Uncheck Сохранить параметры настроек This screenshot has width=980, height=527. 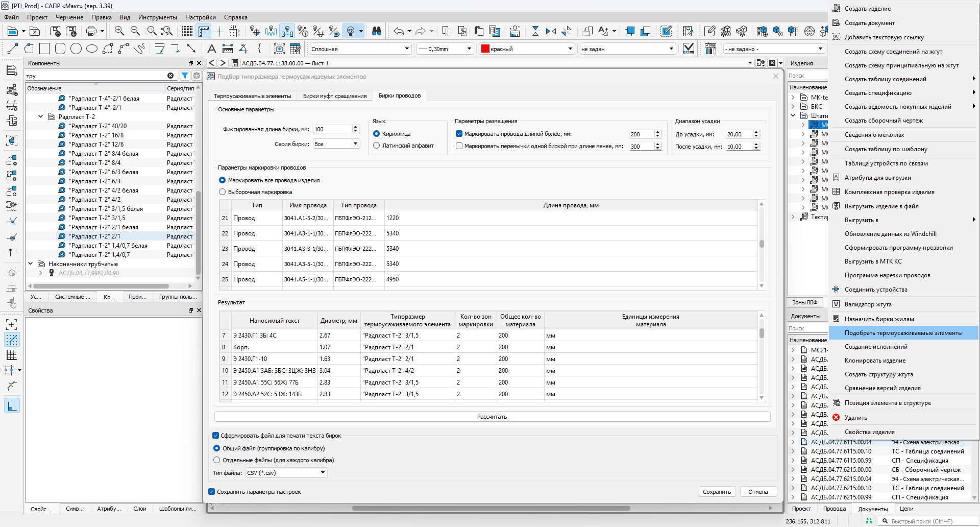212,492
